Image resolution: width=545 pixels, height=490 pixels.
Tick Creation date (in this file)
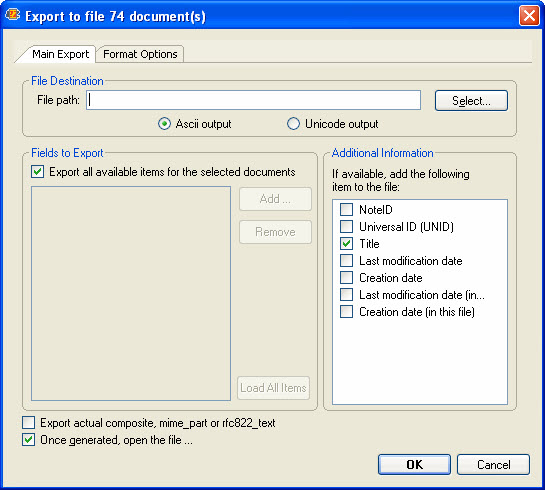(x=346, y=312)
